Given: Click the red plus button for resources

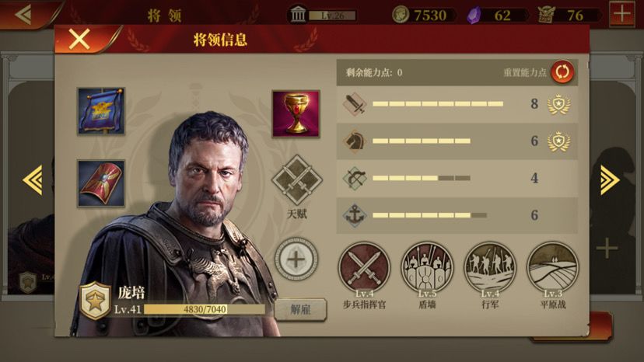Looking at the screenshot, I should click(x=621, y=14).
